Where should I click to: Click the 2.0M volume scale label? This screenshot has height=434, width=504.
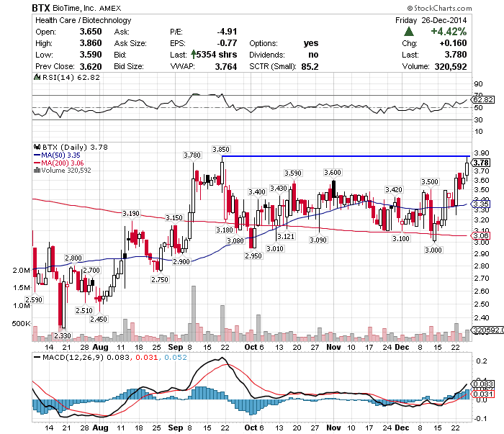click(21, 270)
